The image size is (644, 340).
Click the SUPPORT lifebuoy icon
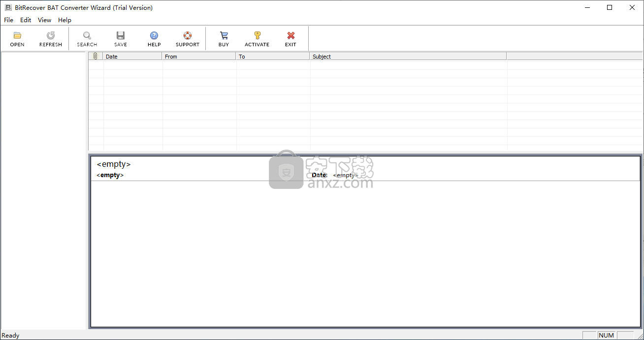point(188,35)
